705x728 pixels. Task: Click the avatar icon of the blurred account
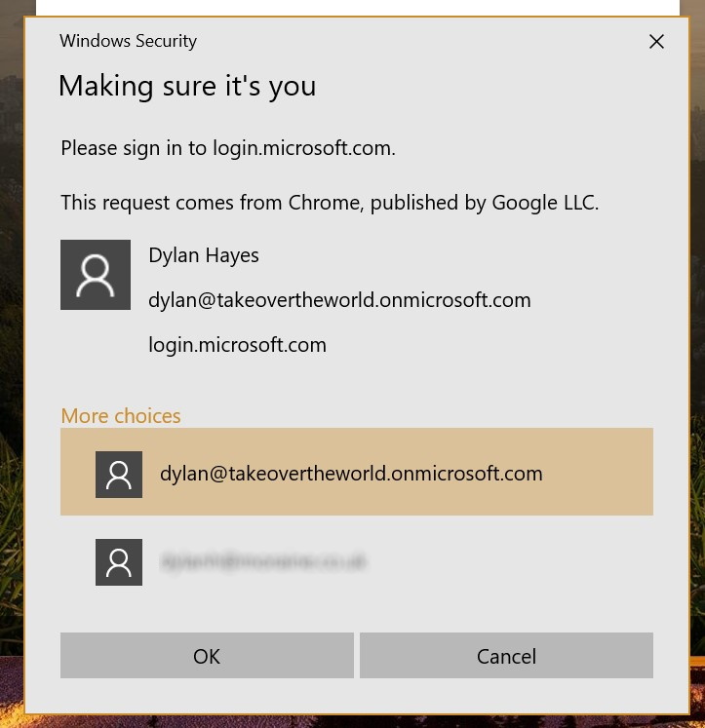point(119,561)
